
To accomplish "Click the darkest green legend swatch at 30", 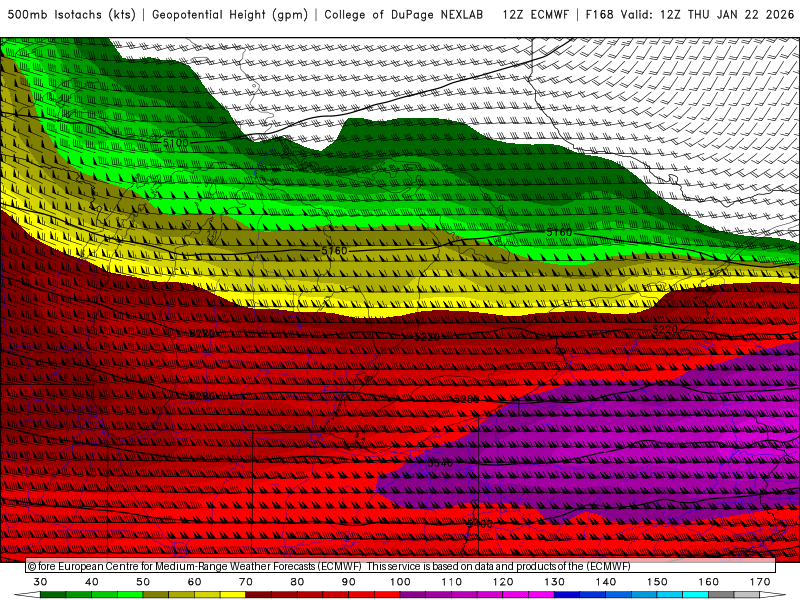I will [x=53, y=595].
